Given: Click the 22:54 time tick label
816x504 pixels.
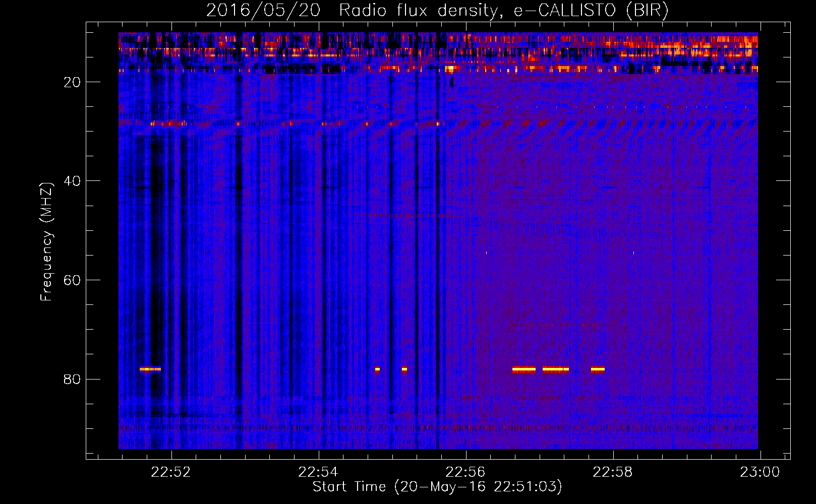Looking at the screenshot, I should [319, 472].
